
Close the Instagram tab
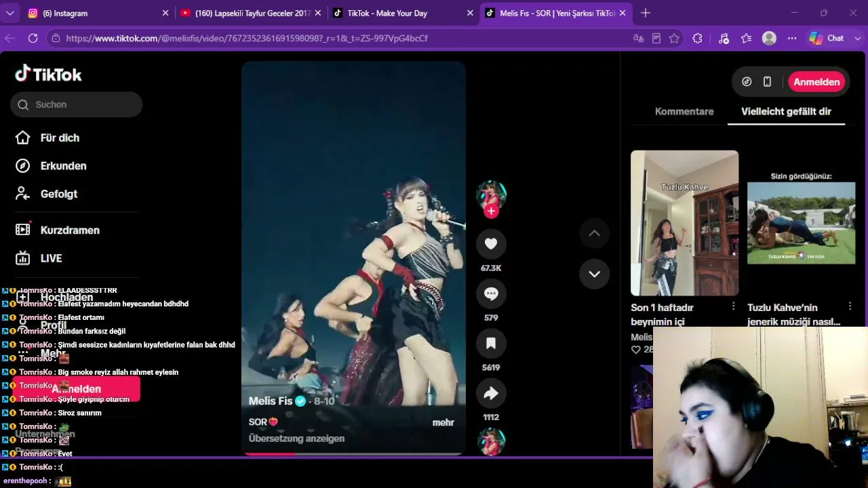click(165, 13)
